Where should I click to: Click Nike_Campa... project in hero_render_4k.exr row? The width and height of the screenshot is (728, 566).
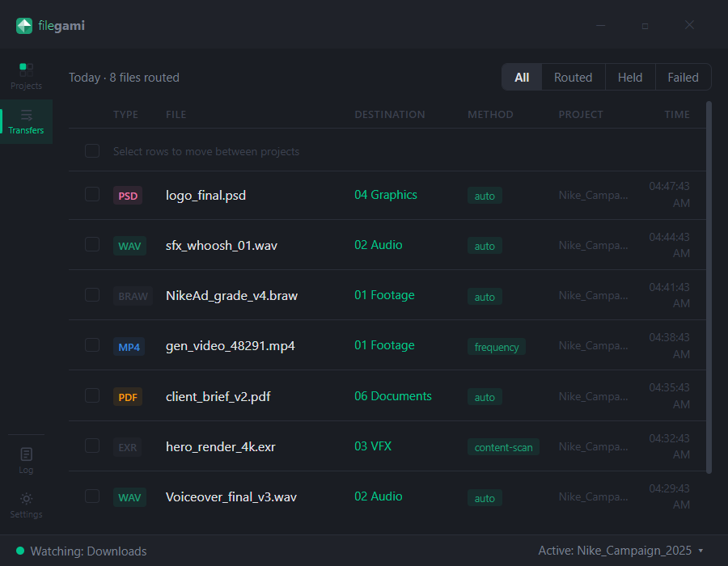593,446
